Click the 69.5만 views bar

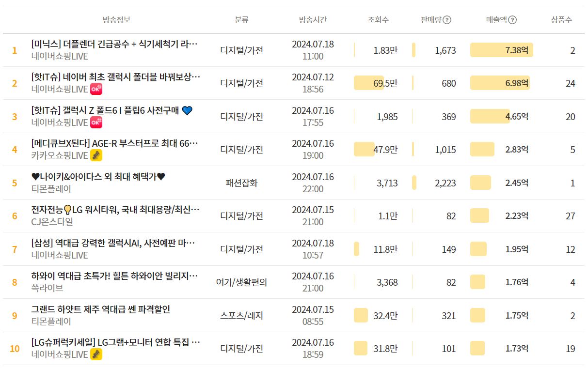click(368, 83)
